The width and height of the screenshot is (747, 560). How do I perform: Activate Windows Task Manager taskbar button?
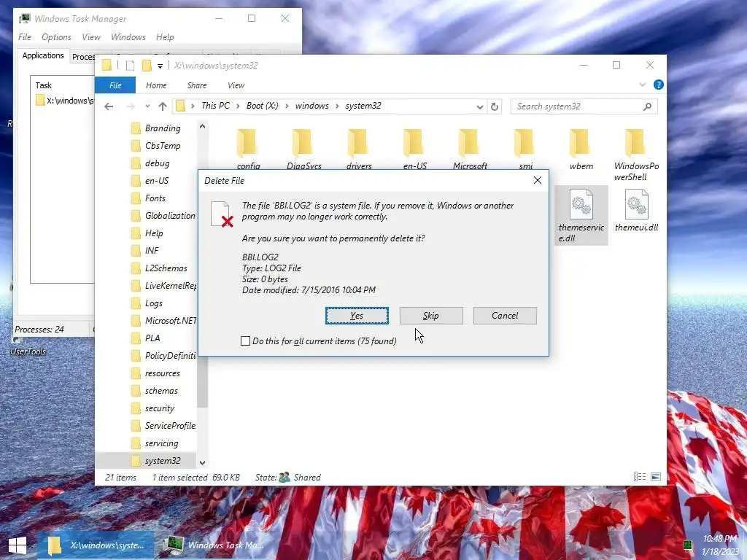[x=214, y=545]
